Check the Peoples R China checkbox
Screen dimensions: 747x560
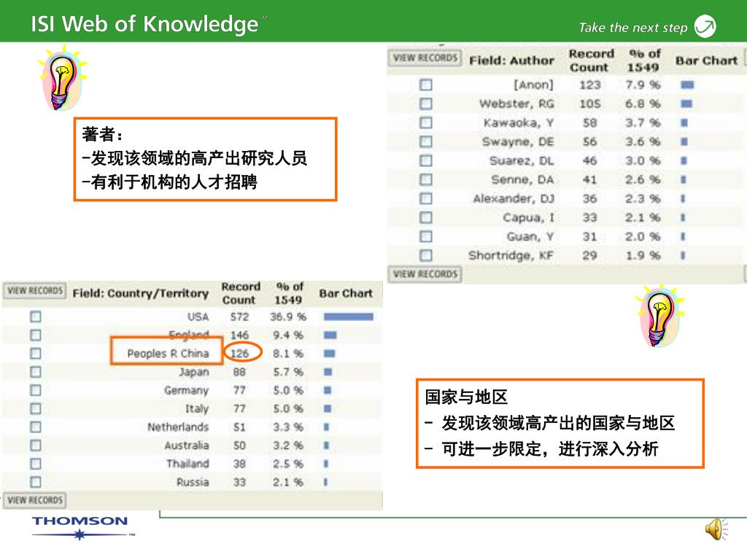click(x=36, y=354)
